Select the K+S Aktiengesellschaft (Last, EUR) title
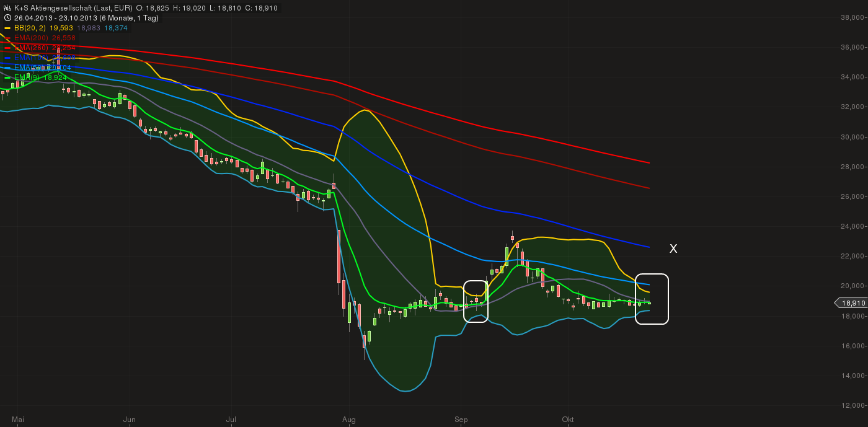This screenshot has width=868, height=427. coord(73,8)
